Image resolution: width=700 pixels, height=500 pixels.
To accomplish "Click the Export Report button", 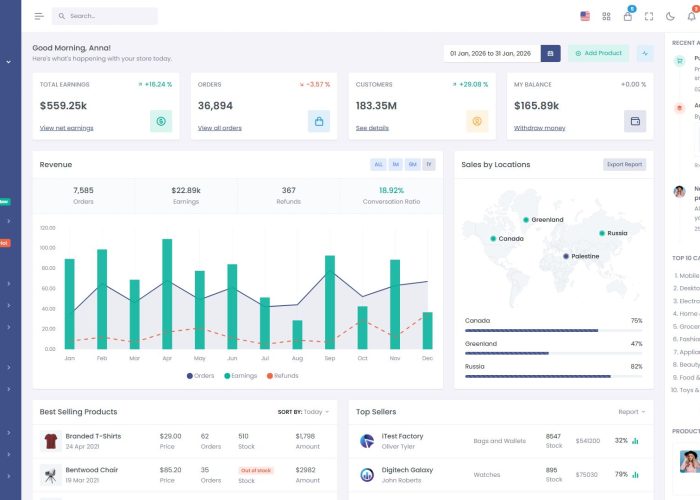I will point(625,164).
